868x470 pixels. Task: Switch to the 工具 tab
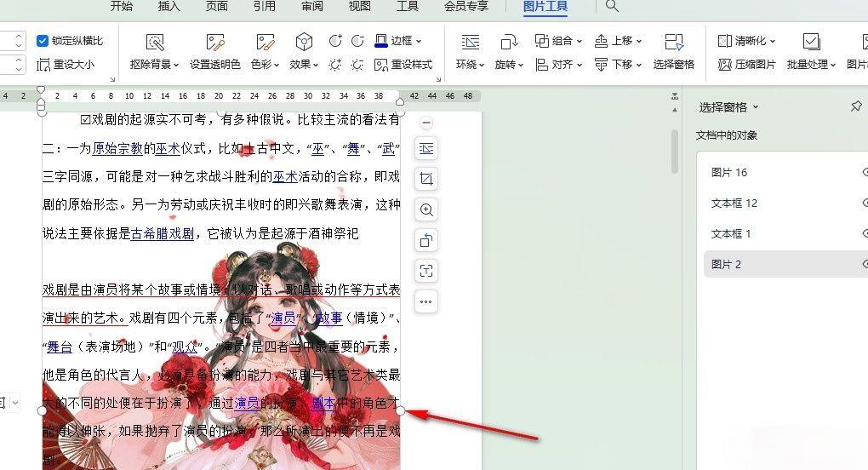(408, 6)
